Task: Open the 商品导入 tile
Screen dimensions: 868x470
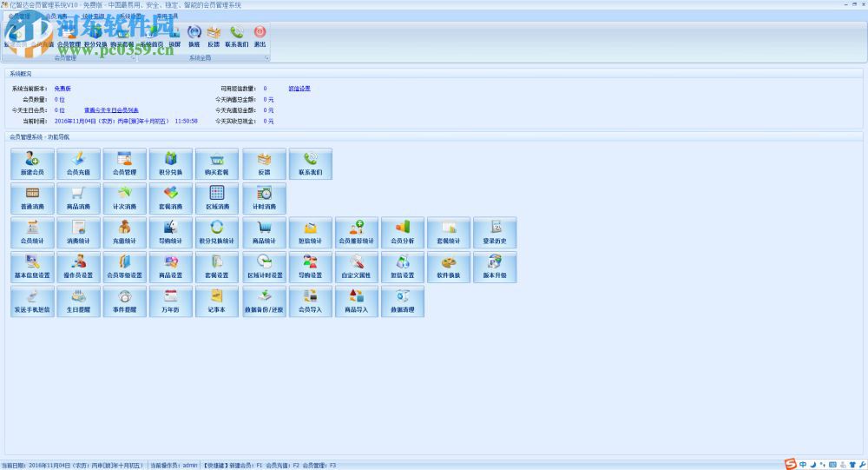Action: pyautogui.click(x=356, y=301)
